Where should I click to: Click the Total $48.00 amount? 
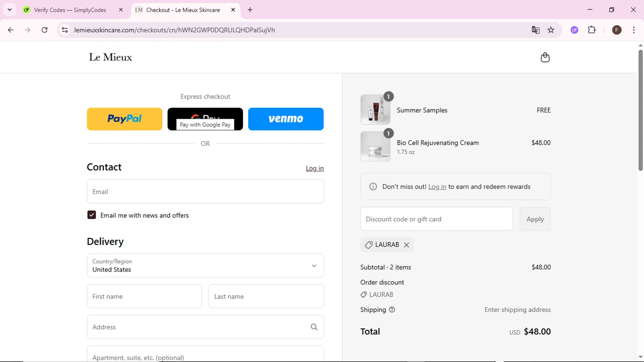[537, 332]
